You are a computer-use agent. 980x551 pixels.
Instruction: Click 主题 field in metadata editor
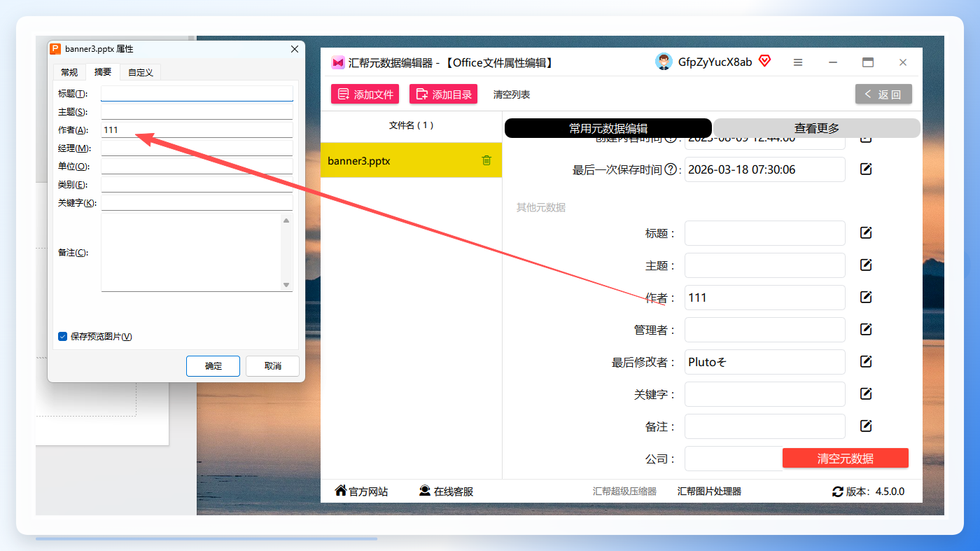point(765,265)
